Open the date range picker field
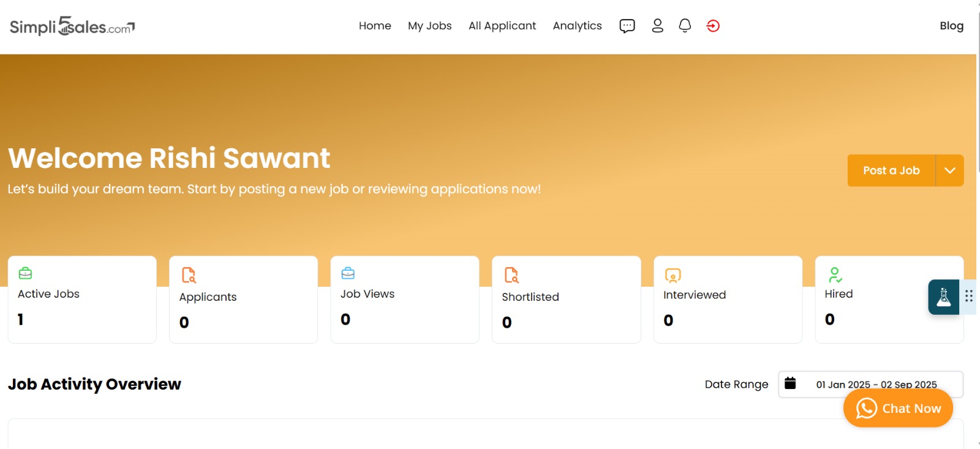Screen dimensions: 980x449 (876, 384)
